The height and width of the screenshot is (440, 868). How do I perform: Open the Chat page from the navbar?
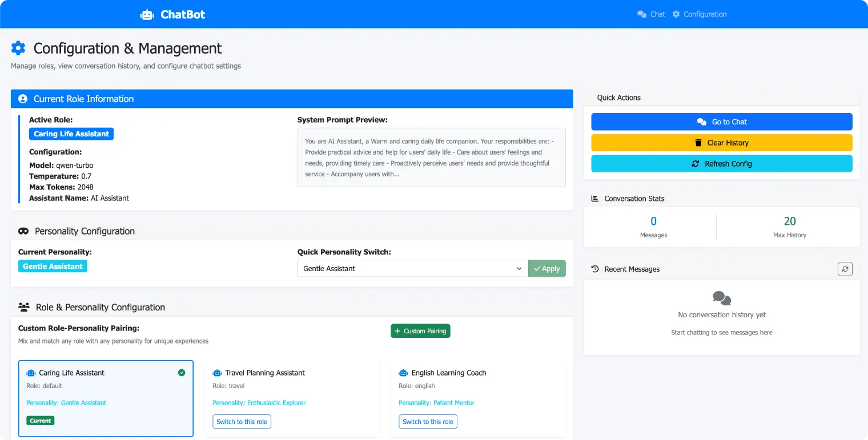[x=651, y=14]
